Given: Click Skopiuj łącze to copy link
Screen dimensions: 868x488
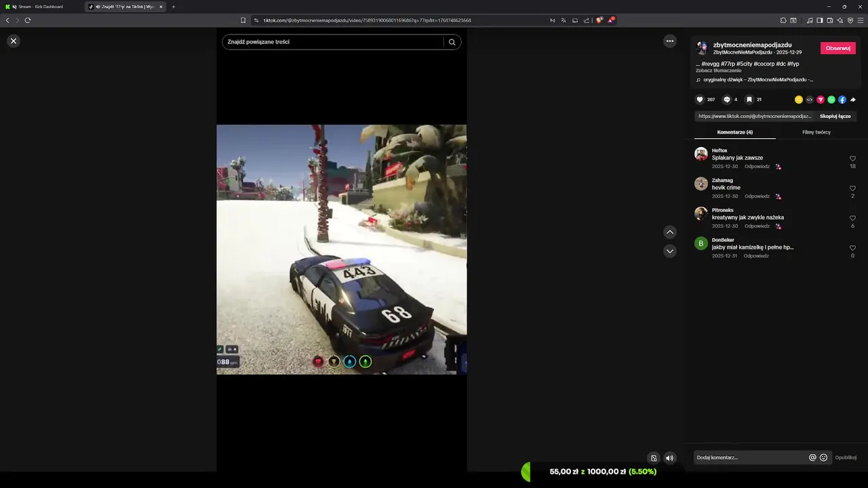Looking at the screenshot, I should 835,116.
